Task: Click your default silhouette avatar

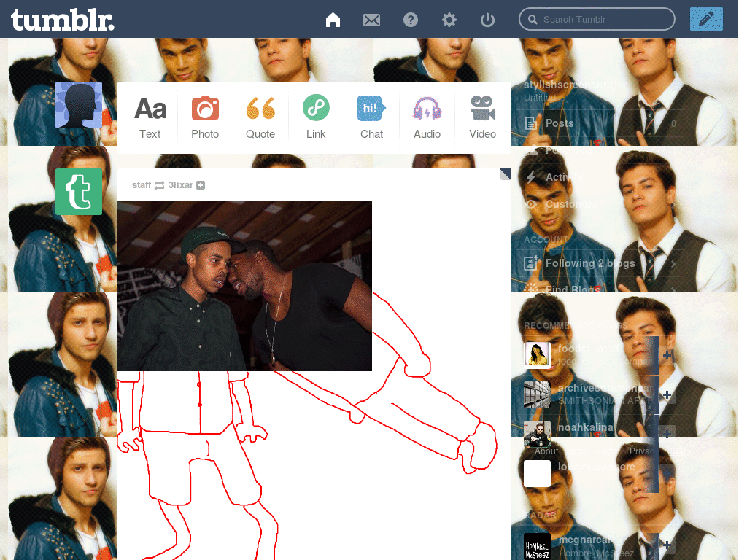Action: point(79,105)
